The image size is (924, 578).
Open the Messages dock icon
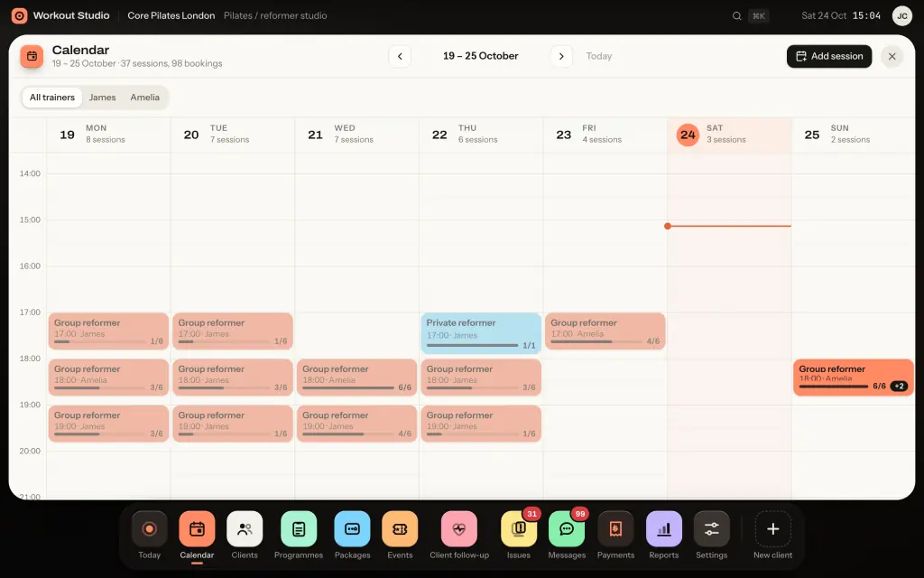[x=567, y=529]
